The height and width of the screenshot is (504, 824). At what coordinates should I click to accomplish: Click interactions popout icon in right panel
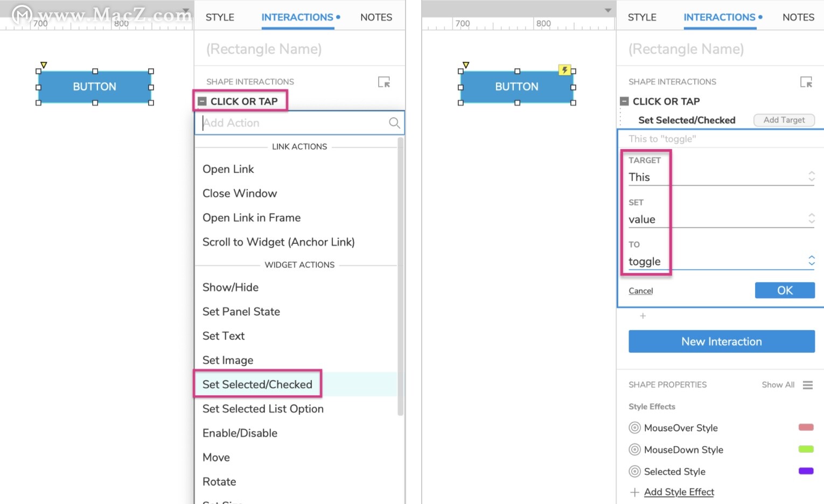pyautogui.click(x=806, y=82)
